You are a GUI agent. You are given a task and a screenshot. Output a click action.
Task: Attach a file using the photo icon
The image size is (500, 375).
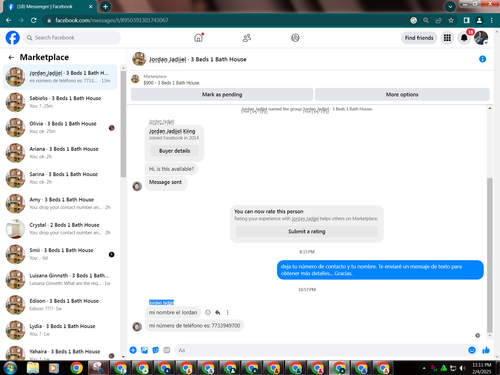[144, 350]
